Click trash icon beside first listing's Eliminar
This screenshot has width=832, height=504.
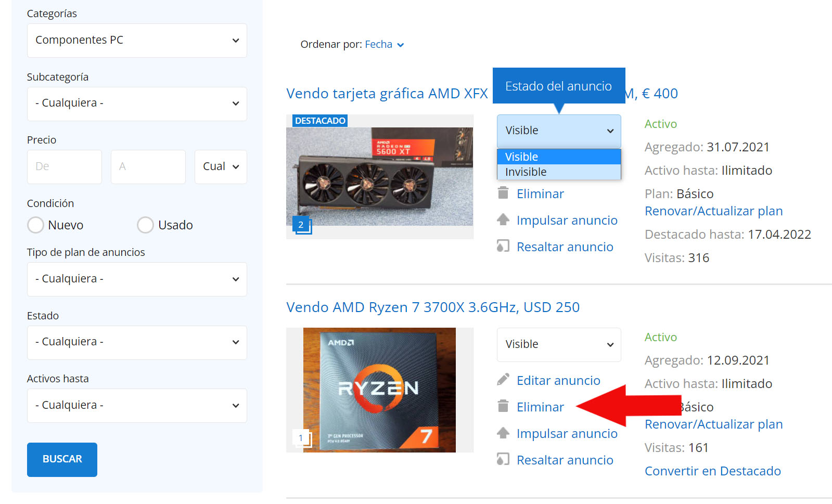503,193
